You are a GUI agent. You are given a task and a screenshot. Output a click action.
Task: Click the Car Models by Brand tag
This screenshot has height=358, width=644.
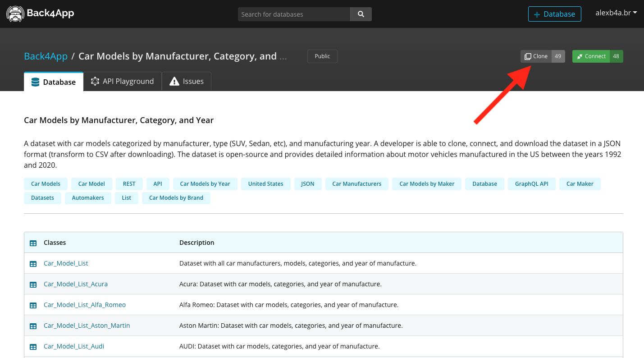[x=176, y=198]
